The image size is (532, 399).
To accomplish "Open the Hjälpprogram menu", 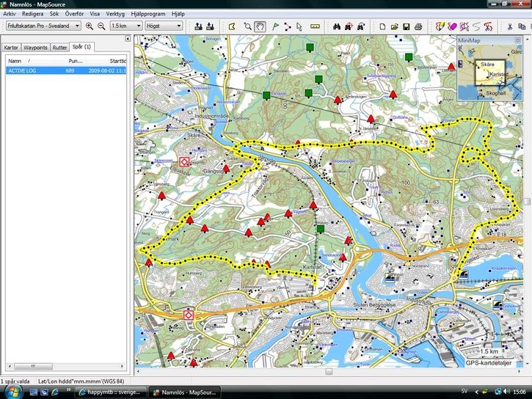I will pyautogui.click(x=148, y=14).
